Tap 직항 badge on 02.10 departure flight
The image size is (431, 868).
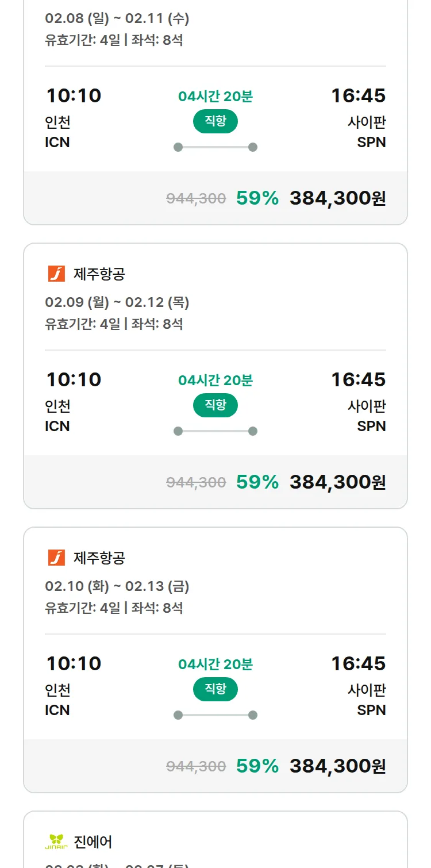[215, 689]
